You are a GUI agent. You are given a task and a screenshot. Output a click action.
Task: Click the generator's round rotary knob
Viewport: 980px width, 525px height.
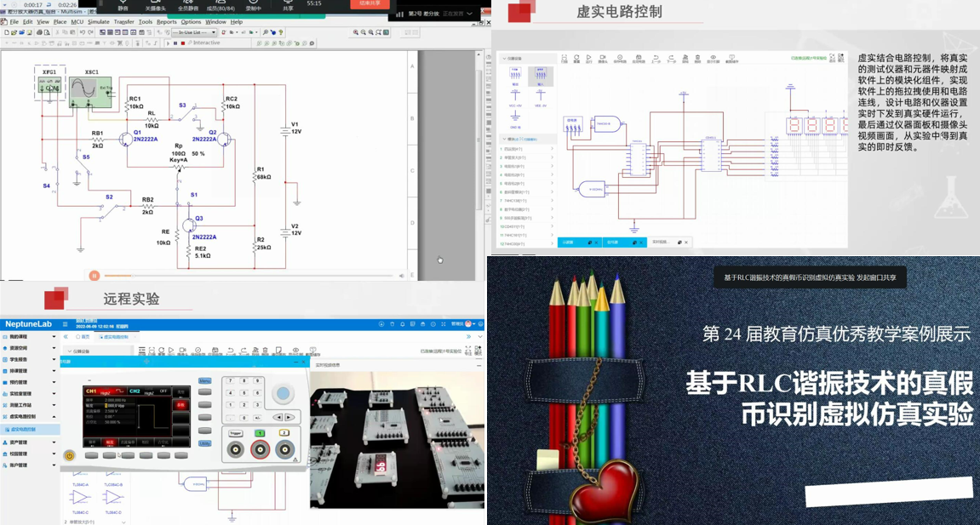[x=283, y=394]
